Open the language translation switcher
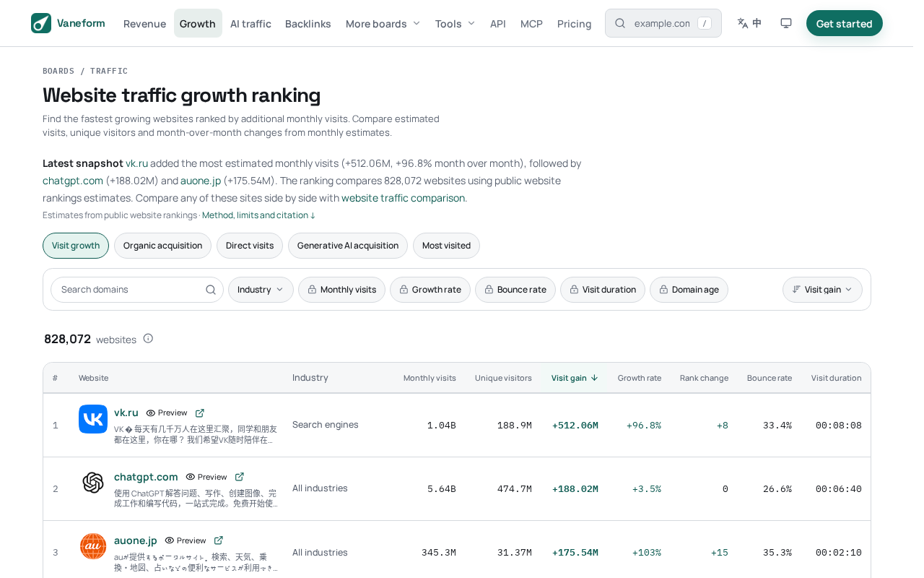 click(749, 23)
